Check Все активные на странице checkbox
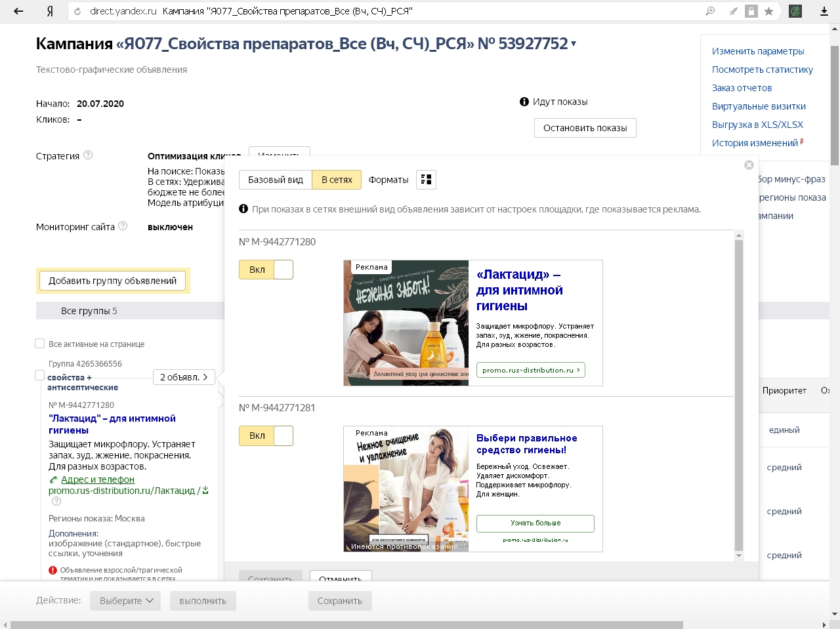This screenshot has width=840, height=629. 39,344
